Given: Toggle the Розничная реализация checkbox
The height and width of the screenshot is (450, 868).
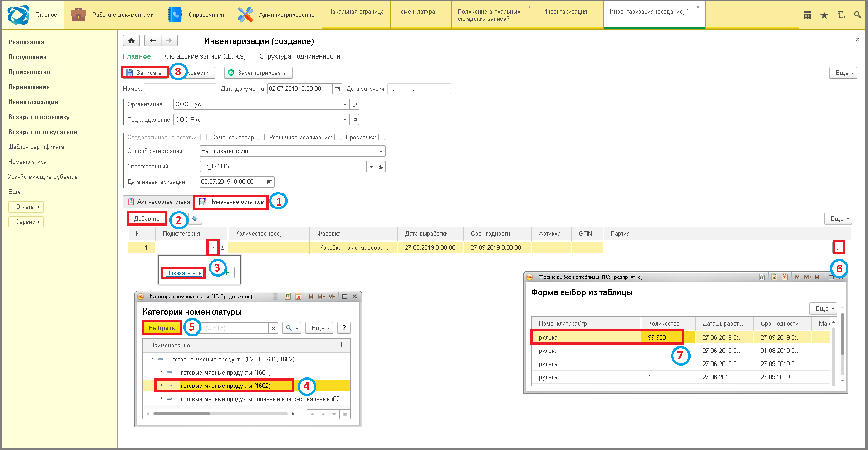Looking at the screenshot, I should 338,137.
